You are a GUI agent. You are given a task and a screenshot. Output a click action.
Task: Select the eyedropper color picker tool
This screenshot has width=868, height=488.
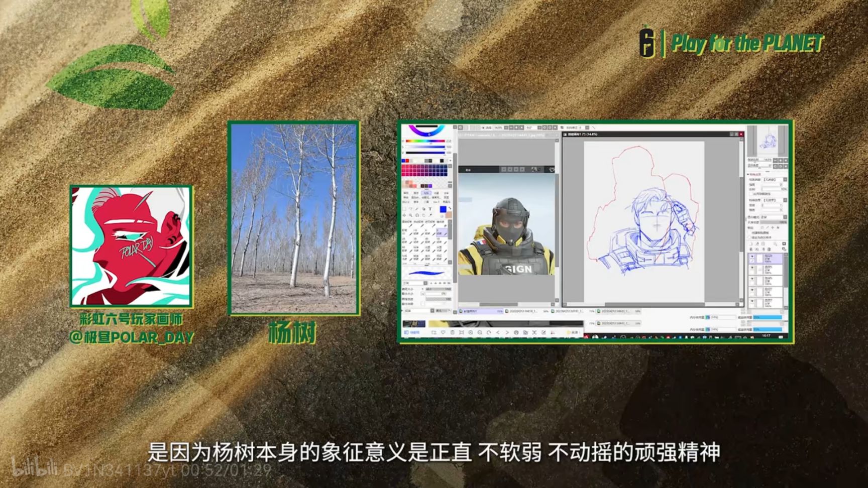tap(430, 215)
